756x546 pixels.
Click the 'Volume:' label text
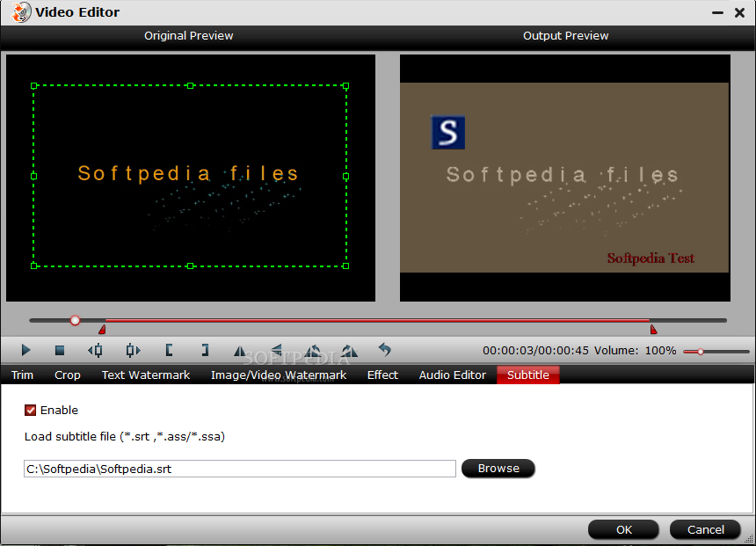coord(616,351)
